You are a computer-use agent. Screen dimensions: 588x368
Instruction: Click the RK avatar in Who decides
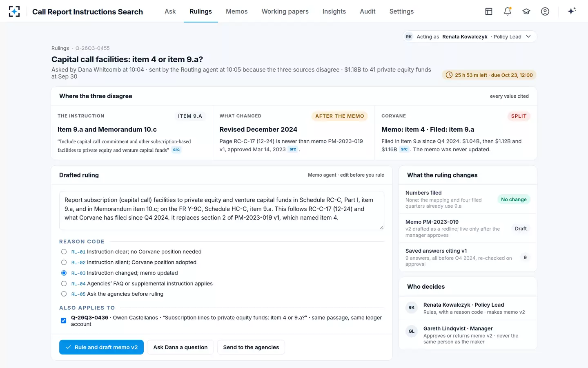pos(412,308)
